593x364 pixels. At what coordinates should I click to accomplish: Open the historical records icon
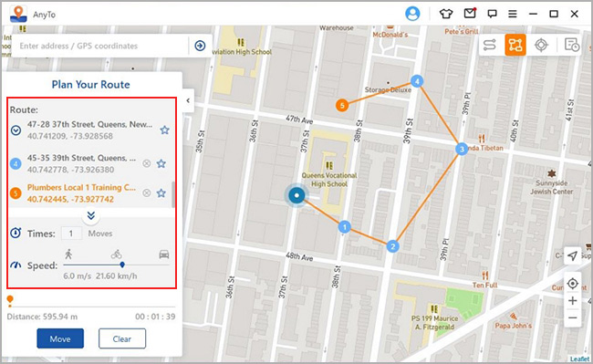point(572,45)
